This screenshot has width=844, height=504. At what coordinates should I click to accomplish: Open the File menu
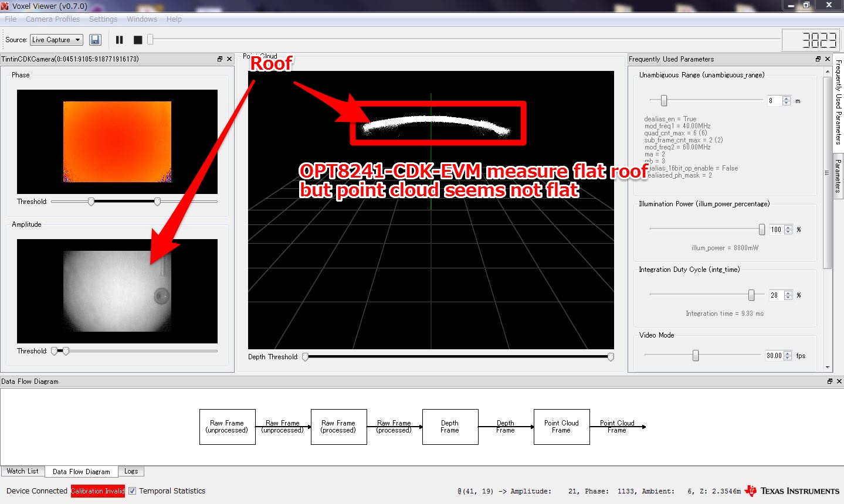tap(11, 19)
